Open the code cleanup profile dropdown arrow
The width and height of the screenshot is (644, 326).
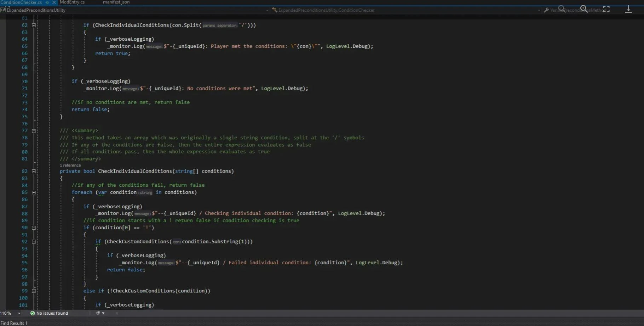[103, 313]
